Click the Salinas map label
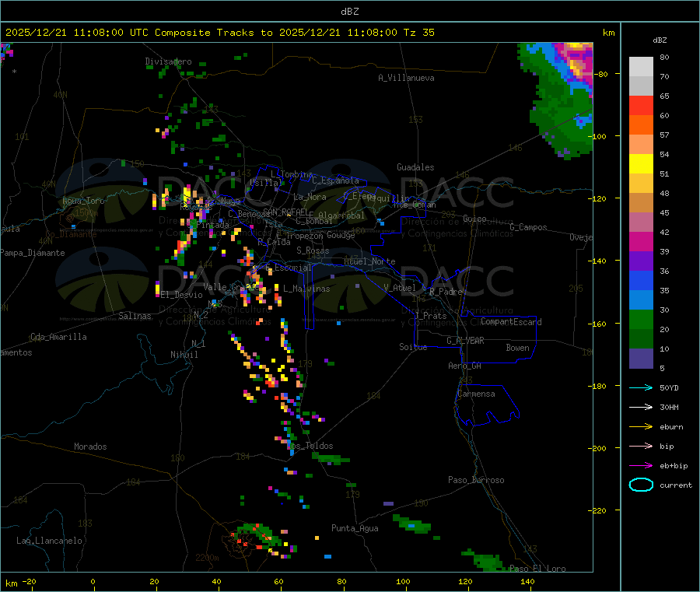 tap(135, 316)
